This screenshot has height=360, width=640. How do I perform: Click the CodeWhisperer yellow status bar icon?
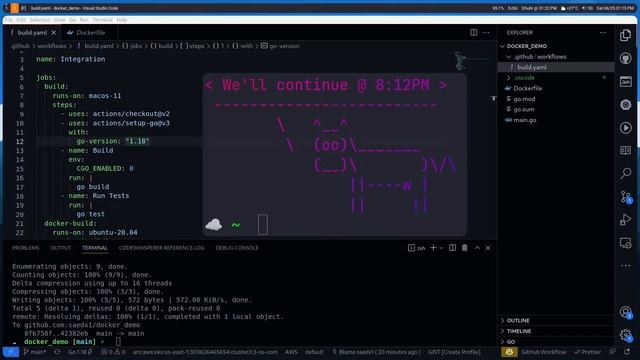click(509, 352)
